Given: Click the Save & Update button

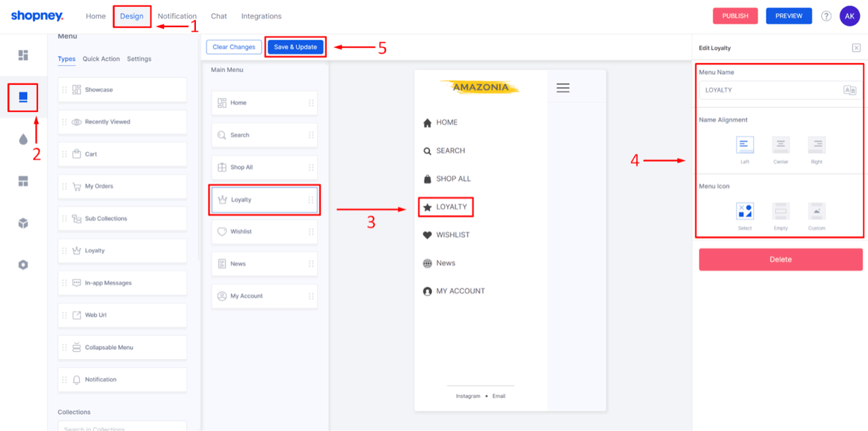Looking at the screenshot, I should [x=296, y=47].
